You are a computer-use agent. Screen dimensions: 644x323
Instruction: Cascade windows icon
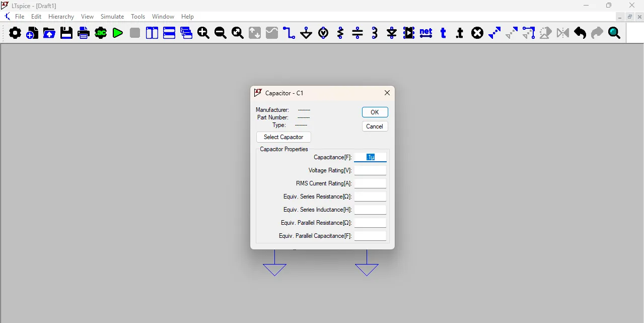[186, 33]
